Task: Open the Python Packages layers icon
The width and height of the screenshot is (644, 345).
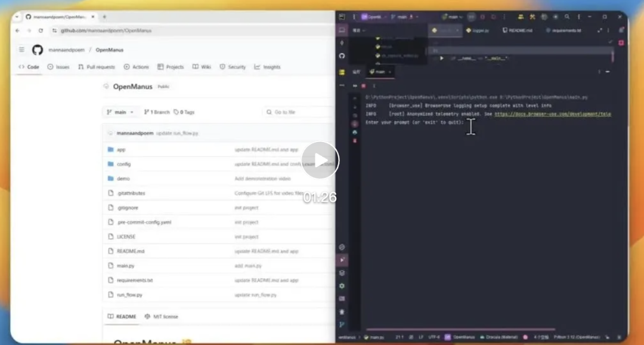Action: [x=342, y=273]
